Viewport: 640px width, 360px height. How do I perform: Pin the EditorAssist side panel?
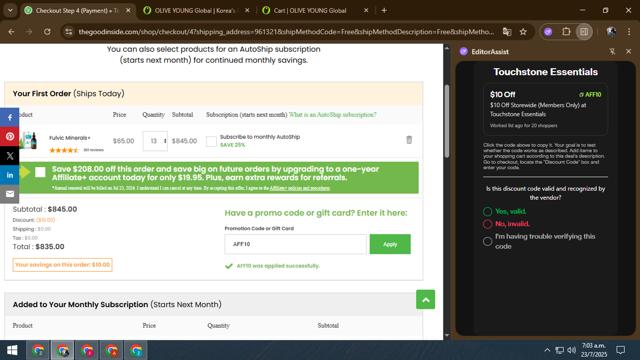coord(612,51)
